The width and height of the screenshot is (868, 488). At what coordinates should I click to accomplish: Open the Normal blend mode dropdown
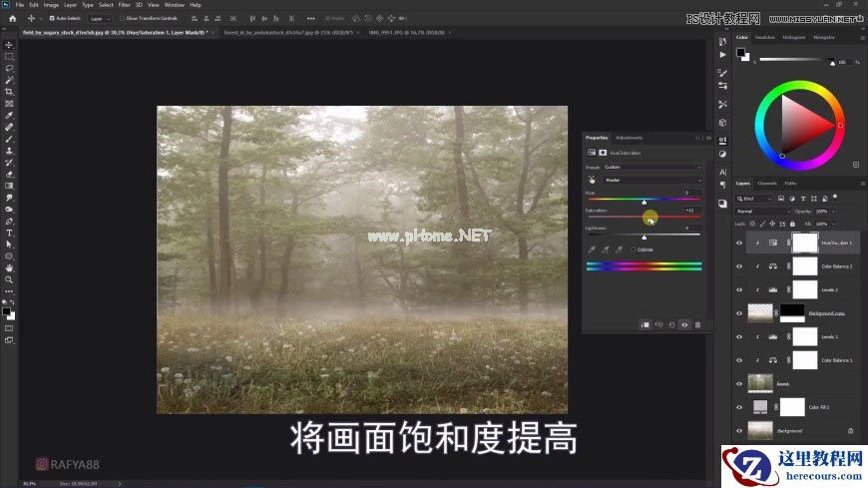pos(763,211)
